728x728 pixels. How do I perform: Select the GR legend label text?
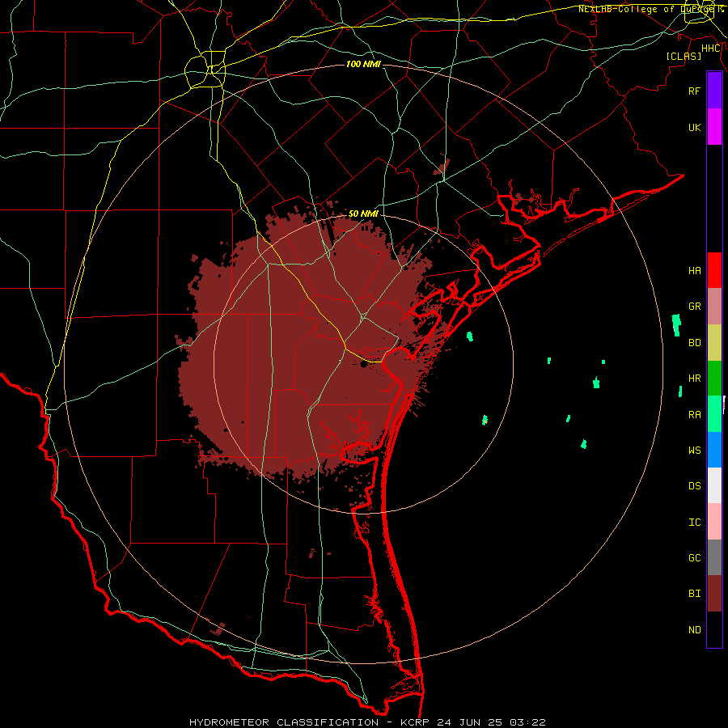[x=694, y=307]
